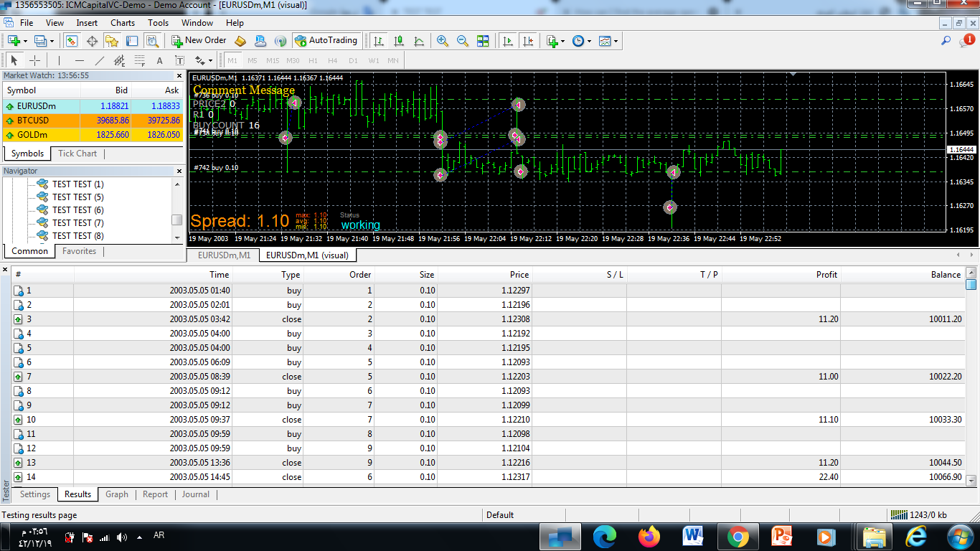Screen dimensions: 980x551
Task: Switch chart to bar chart icon
Action: [378, 41]
